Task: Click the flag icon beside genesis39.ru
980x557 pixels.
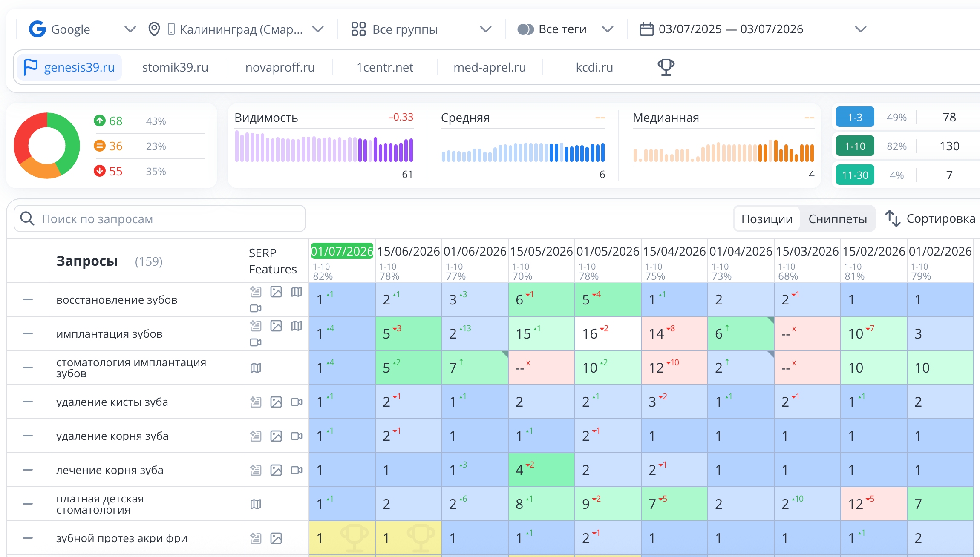Action: pos(31,67)
